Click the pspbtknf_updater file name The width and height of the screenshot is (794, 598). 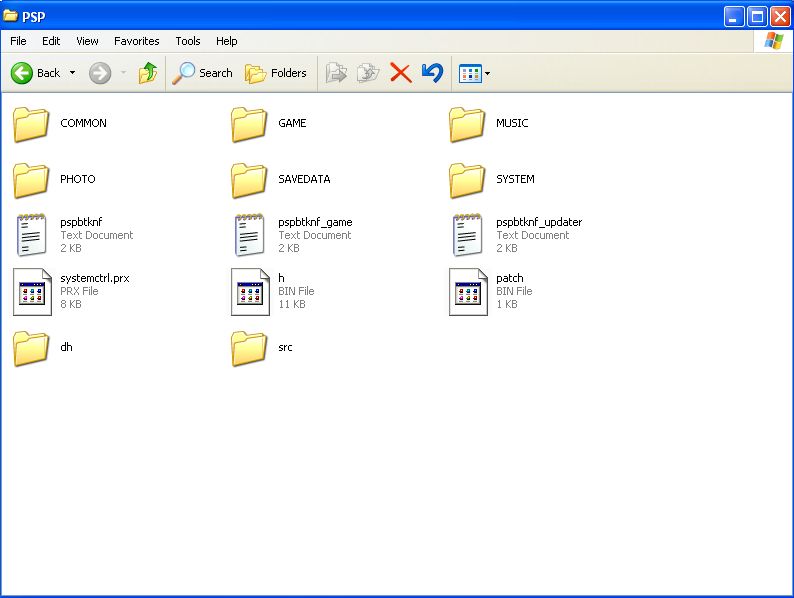539,222
